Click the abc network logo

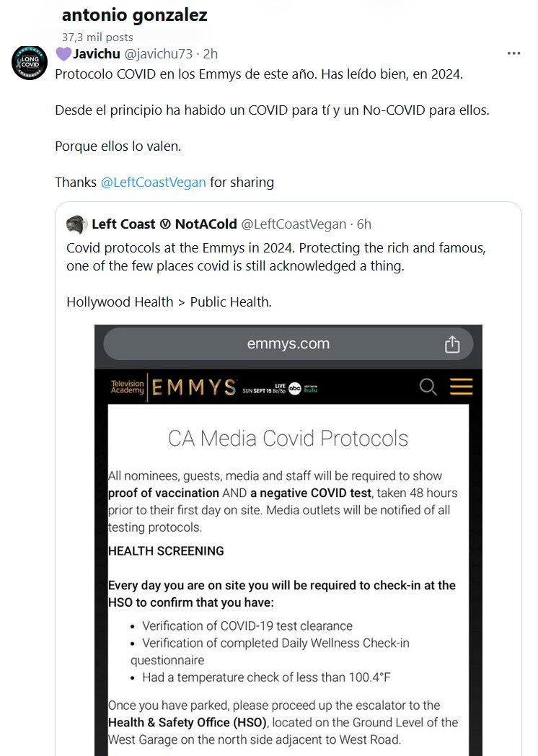(294, 388)
